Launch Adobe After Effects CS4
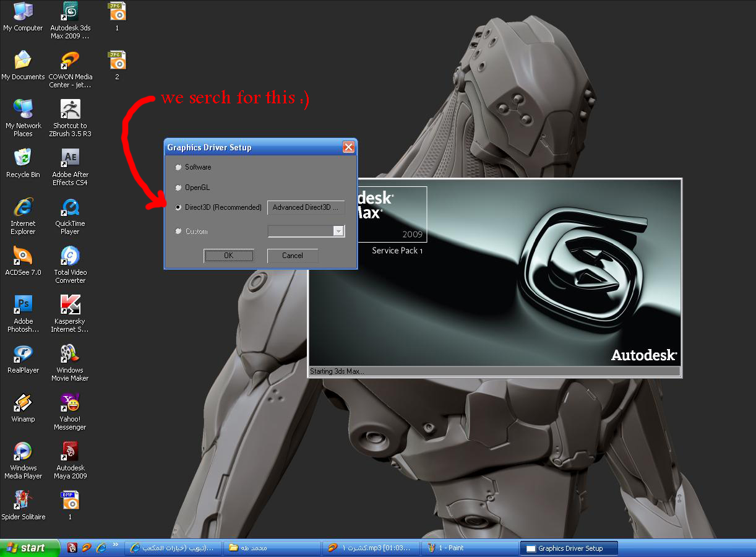 pos(70,166)
